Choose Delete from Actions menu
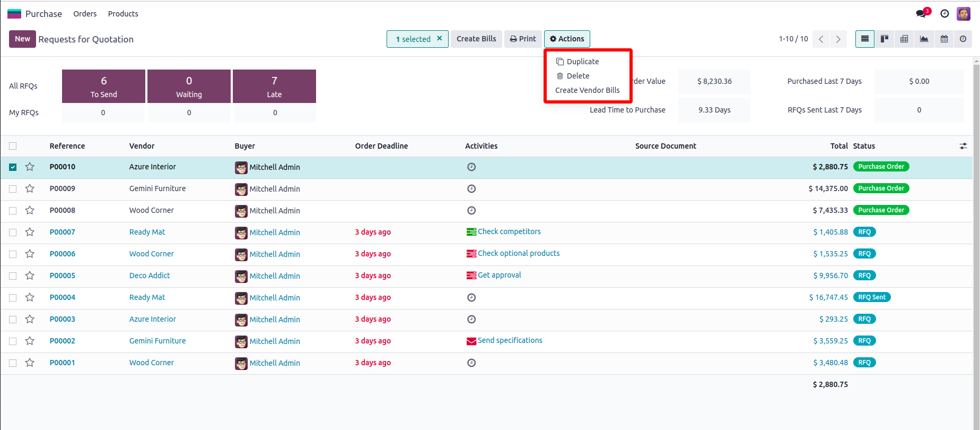 [x=577, y=76]
